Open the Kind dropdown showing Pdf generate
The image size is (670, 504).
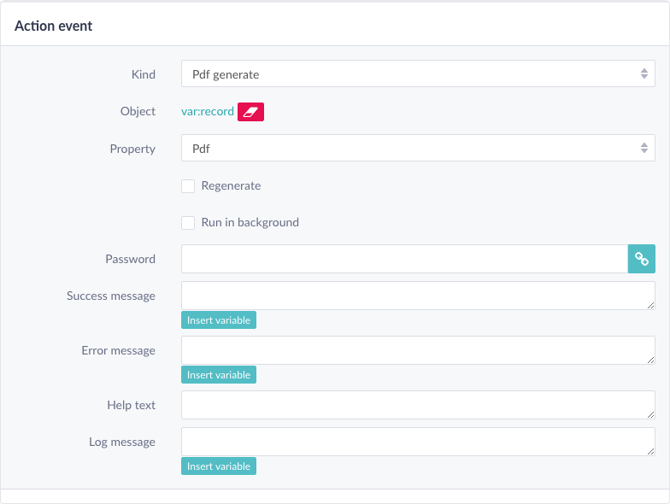[x=418, y=74]
